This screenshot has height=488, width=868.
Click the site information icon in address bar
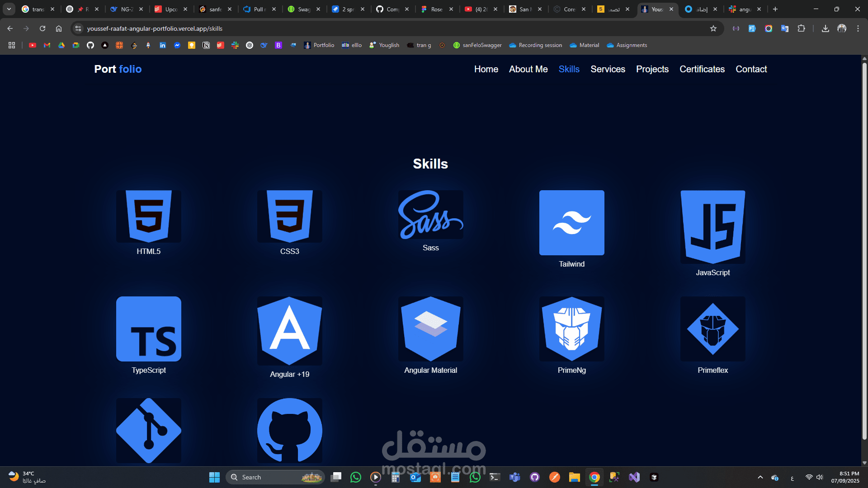pyautogui.click(x=78, y=28)
